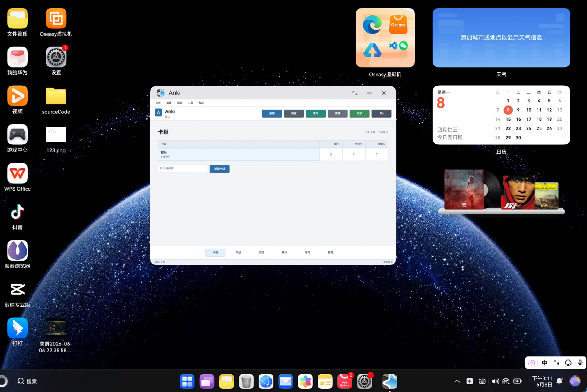The width and height of the screenshot is (587, 392).
Task: Click the VS Code icon in Oseasy widget
Action: (x=393, y=45)
